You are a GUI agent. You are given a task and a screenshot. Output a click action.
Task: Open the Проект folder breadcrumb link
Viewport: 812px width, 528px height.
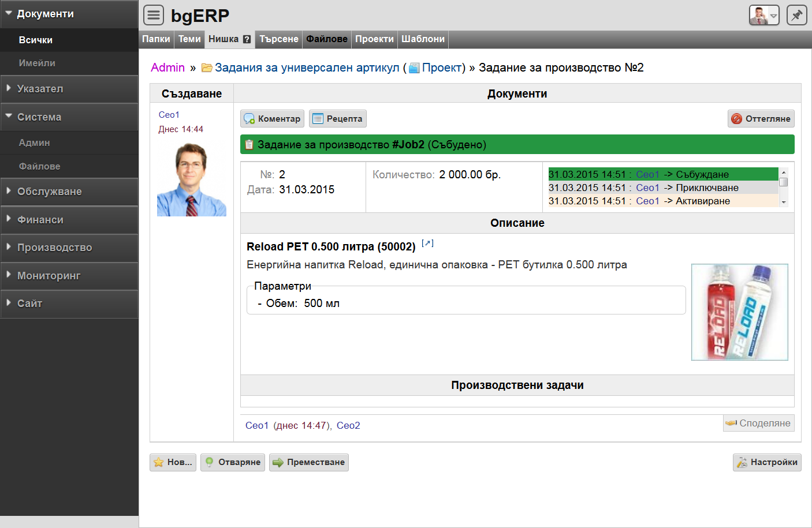click(442, 68)
